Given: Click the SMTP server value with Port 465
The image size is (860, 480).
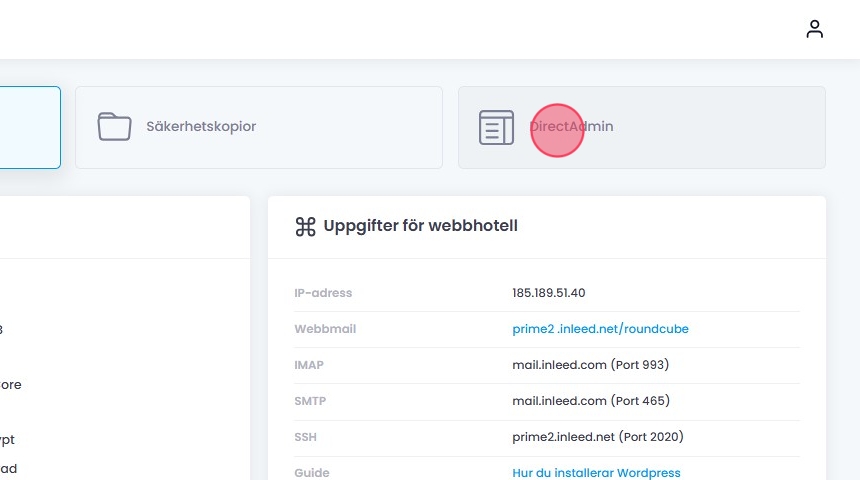Looking at the screenshot, I should [590, 401].
